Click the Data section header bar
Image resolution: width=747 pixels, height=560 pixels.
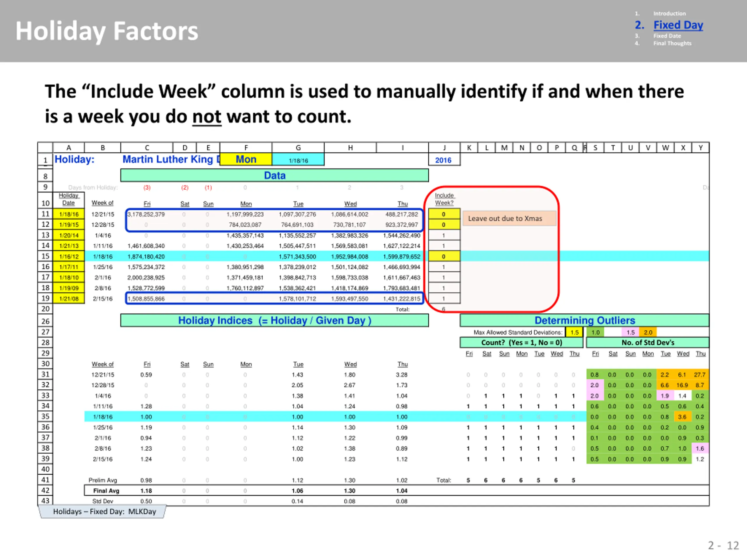275,176
